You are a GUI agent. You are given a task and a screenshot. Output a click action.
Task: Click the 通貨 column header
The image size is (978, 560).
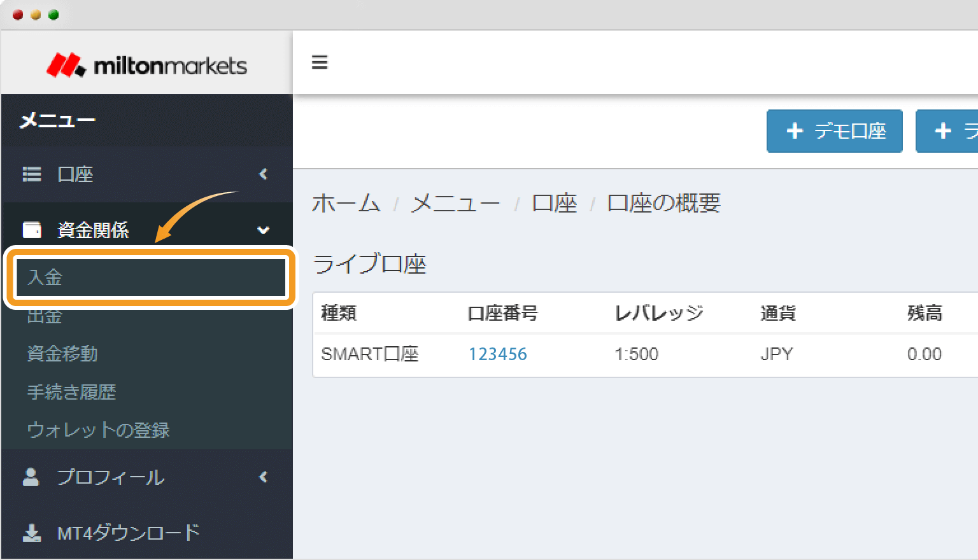coord(778,313)
